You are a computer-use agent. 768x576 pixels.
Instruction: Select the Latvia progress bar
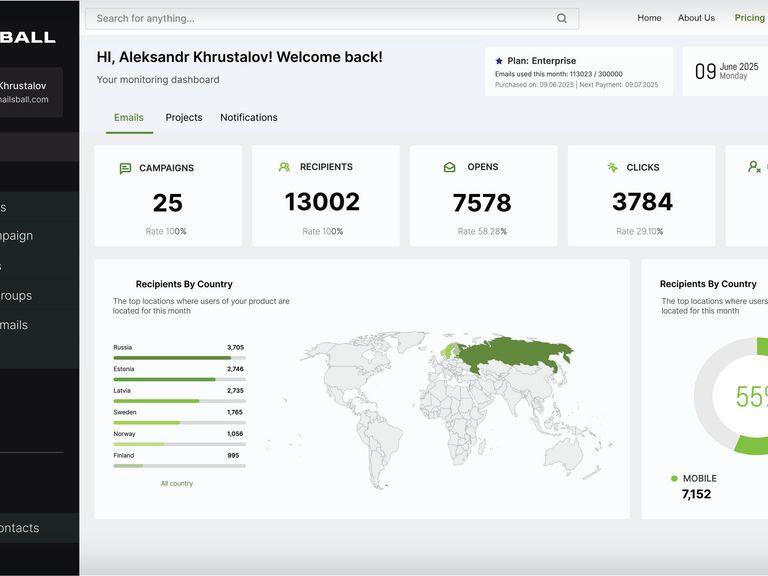click(179, 401)
